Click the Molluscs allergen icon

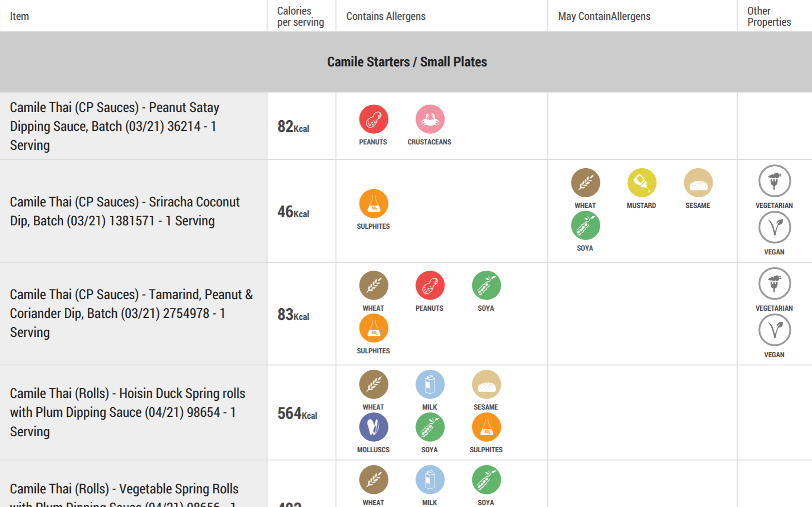click(374, 427)
